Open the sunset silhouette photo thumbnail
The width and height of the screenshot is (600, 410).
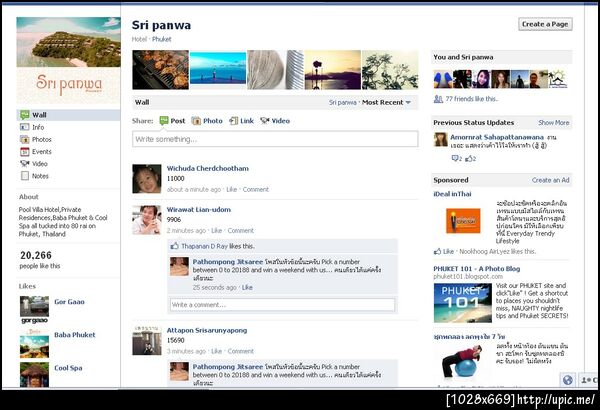click(333, 70)
